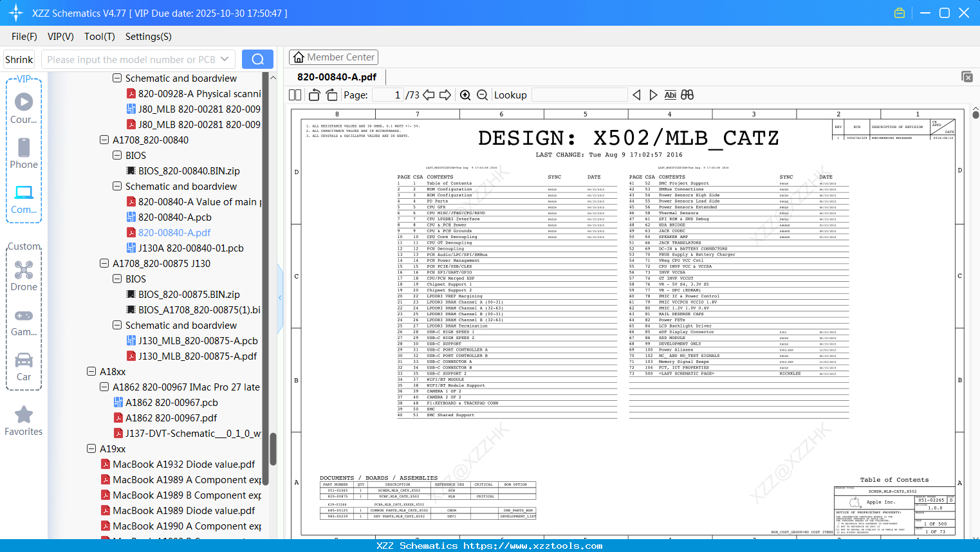
Task: Click the Shrink button
Action: coord(19,59)
